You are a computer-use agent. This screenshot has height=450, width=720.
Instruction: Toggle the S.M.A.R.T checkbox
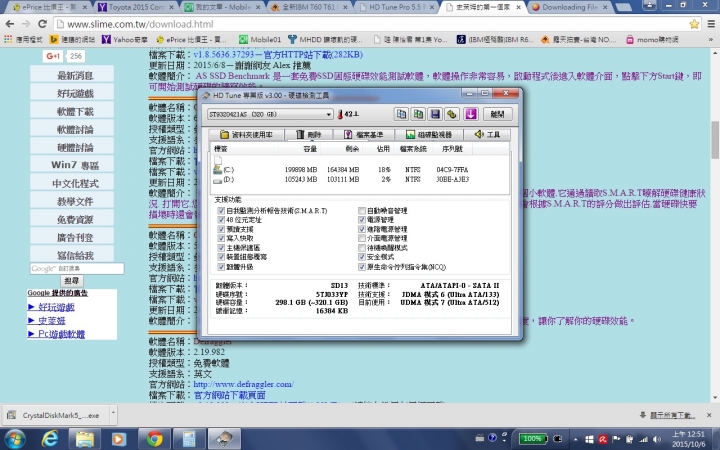pyautogui.click(x=221, y=211)
